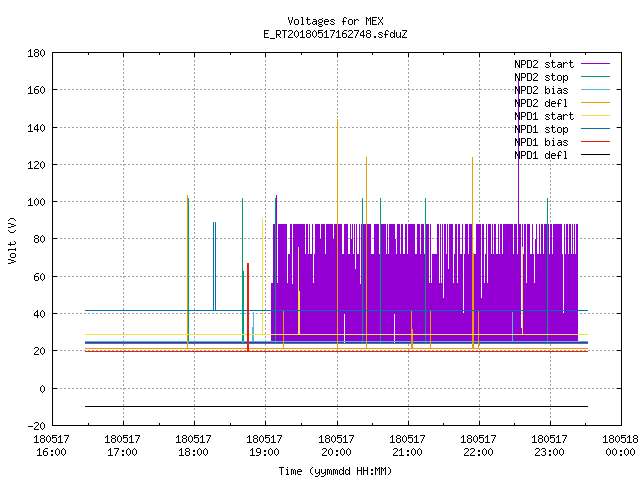Image resolution: width=640 pixels, height=480 pixels.
Task: Click the 'NPD2 start' legend label
Action: (544, 64)
